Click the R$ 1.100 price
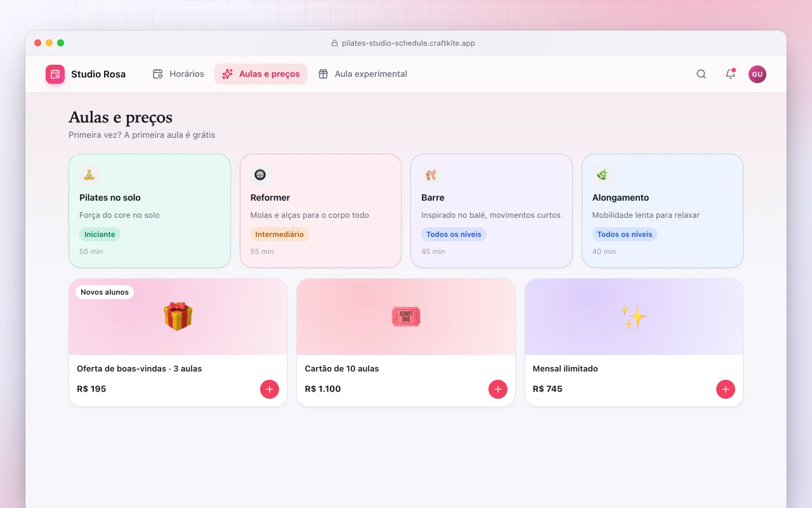812x508 pixels. 323,389
